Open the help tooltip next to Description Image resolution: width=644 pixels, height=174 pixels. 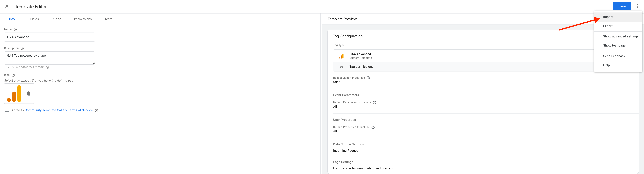[22, 48]
